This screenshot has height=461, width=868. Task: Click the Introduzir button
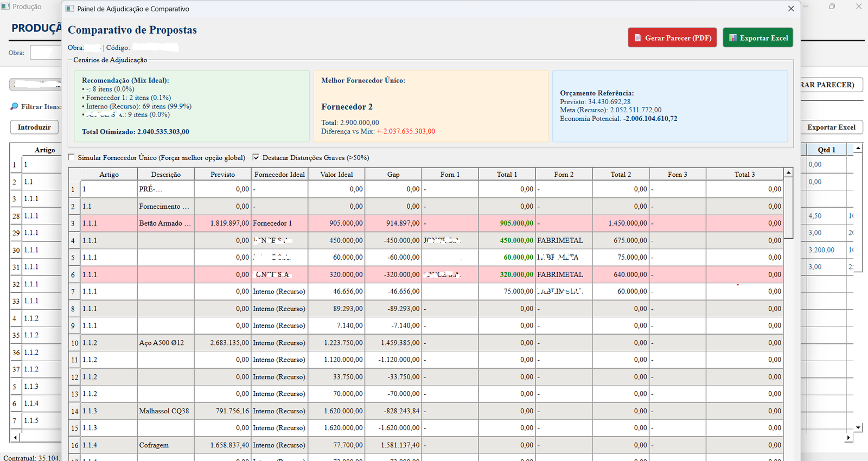tap(34, 127)
